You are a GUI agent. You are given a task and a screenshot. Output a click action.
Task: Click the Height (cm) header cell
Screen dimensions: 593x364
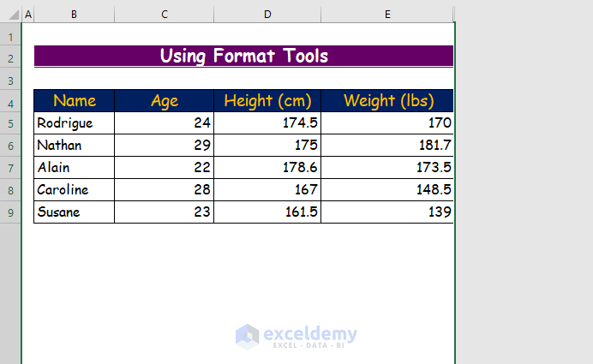pos(267,101)
